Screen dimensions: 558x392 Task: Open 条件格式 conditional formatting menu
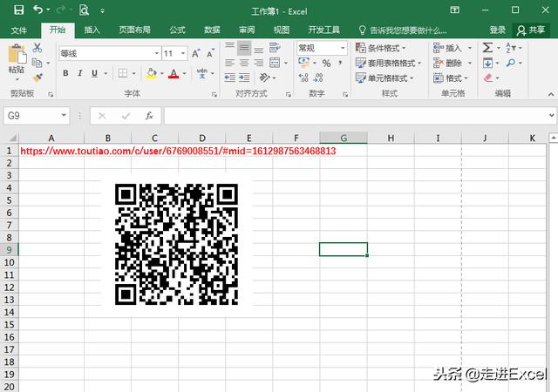coord(381,48)
